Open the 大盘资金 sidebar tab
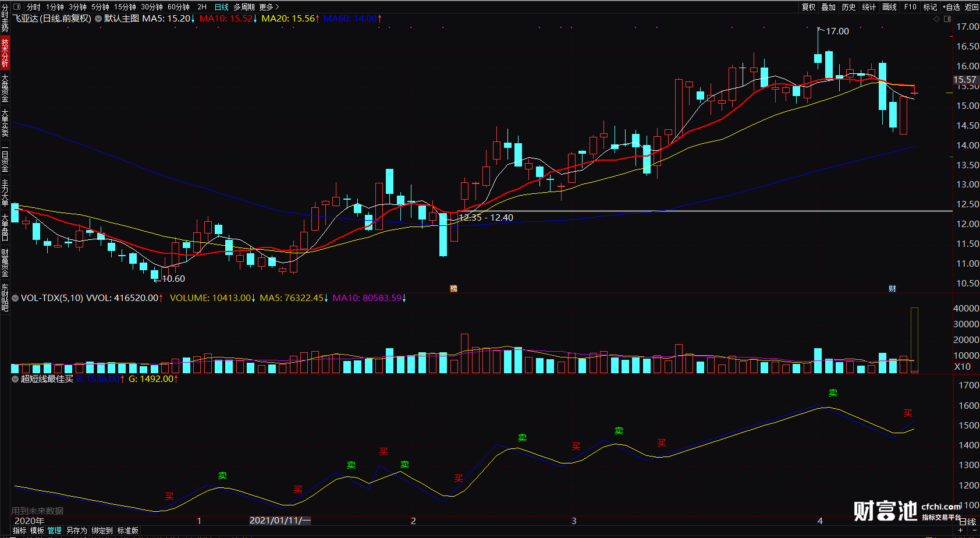The height and width of the screenshot is (538, 980). pyautogui.click(x=5, y=88)
